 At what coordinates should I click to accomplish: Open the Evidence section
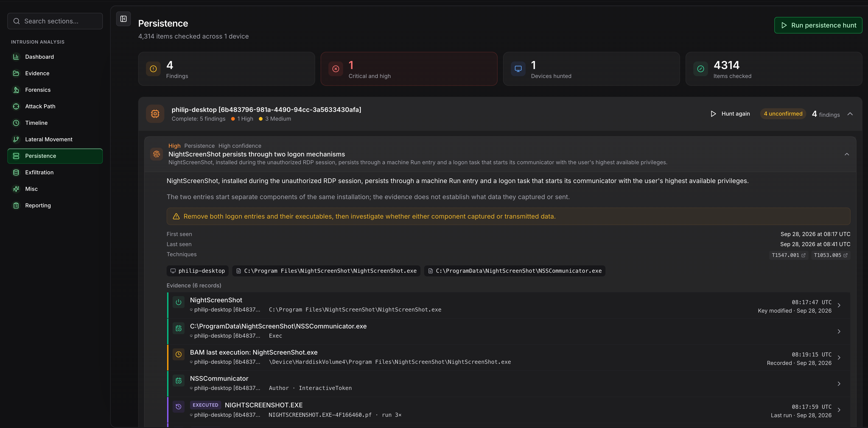pyautogui.click(x=55, y=73)
